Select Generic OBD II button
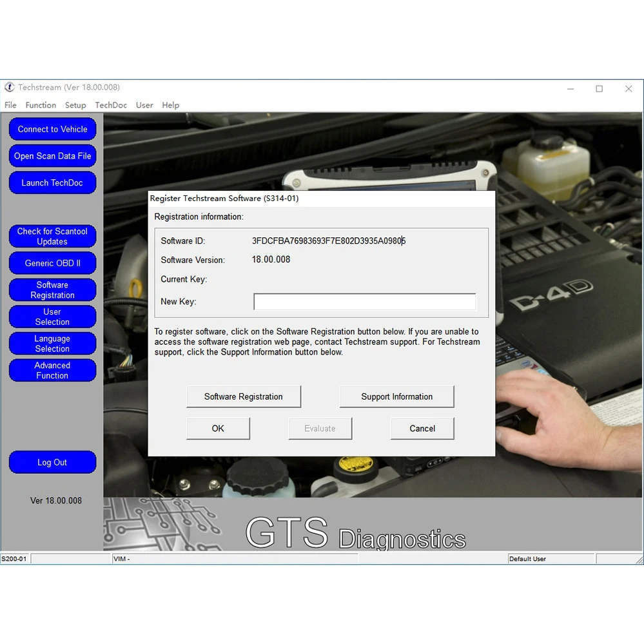This screenshot has height=644, width=644. point(53,263)
